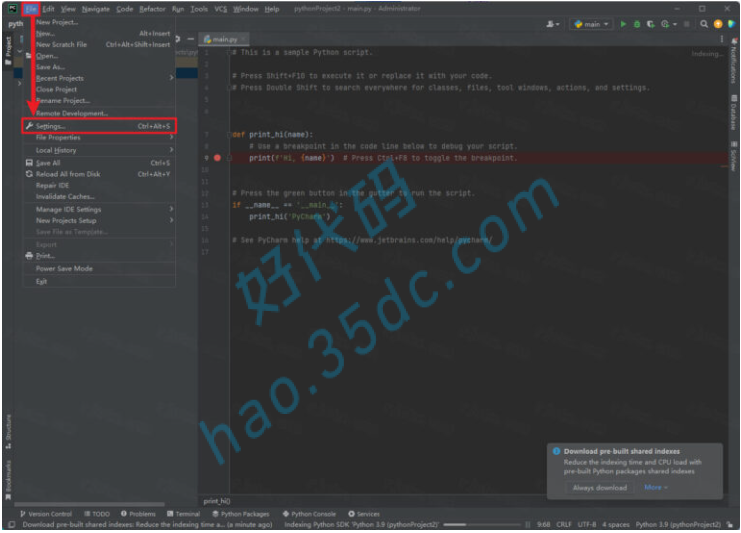
Task: Expand the Recent Projects submenu
Action: coord(99,78)
